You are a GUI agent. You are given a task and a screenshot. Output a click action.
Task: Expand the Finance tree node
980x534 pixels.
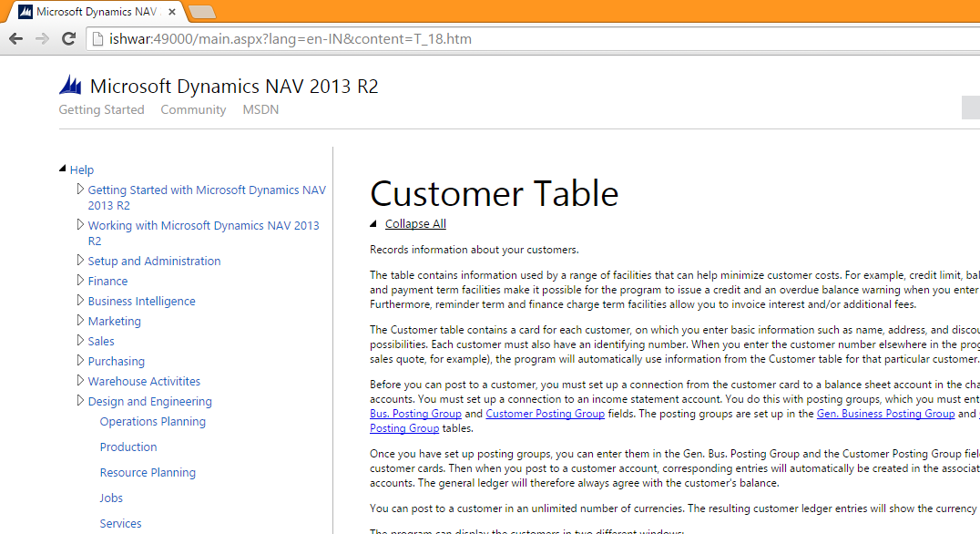[80, 280]
